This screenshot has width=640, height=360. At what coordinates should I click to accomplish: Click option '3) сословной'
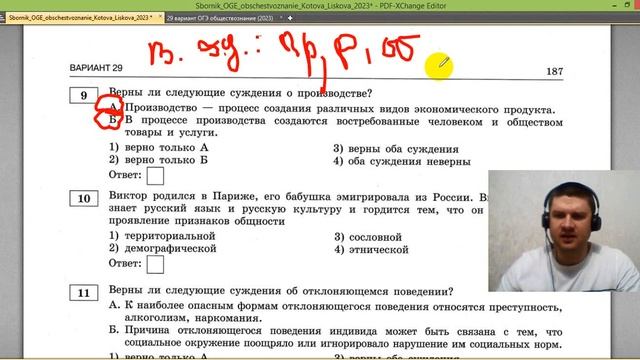(x=368, y=237)
